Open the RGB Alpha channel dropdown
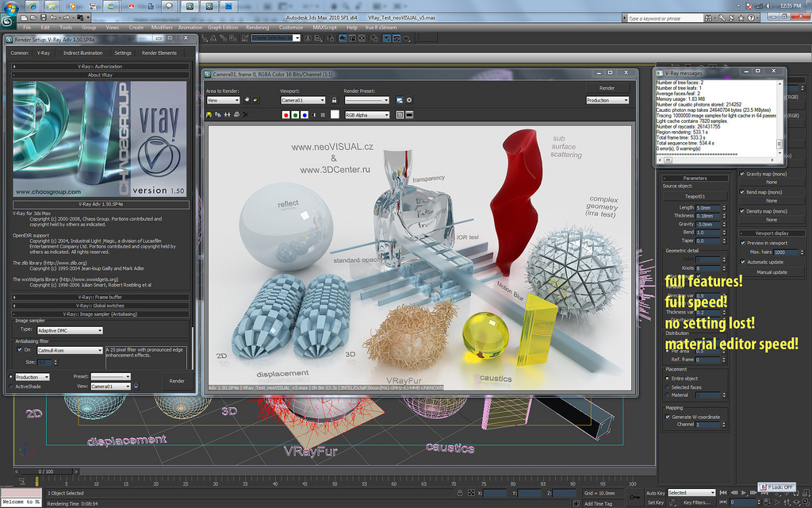This screenshot has width=812, height=508. pos(367,115)
